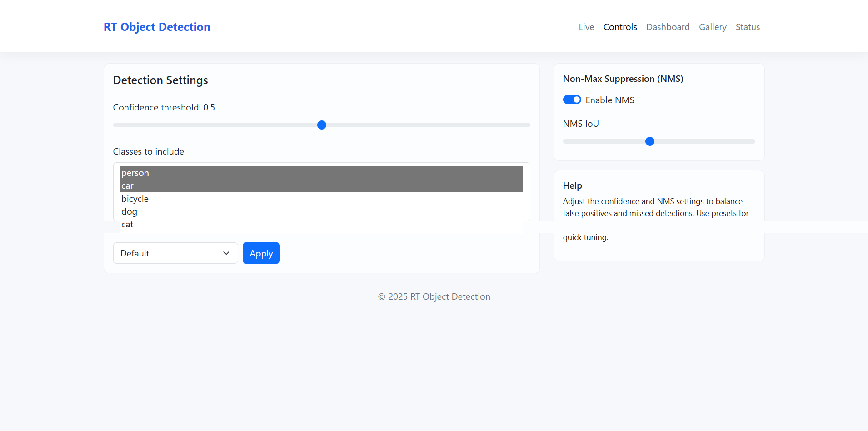The image size is (868, 431).
Task: Click the NMS IoU slider handle
Action: click(650, 141)
